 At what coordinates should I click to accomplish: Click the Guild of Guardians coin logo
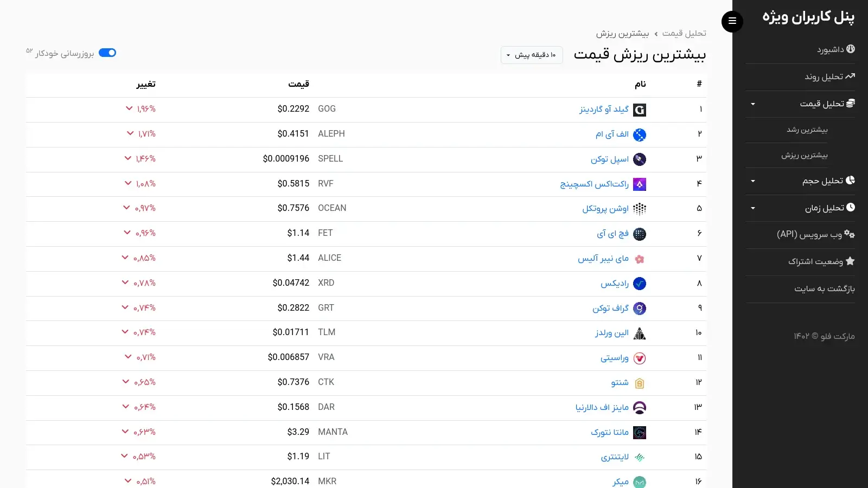pyautogui.click(x=640, y=110)
